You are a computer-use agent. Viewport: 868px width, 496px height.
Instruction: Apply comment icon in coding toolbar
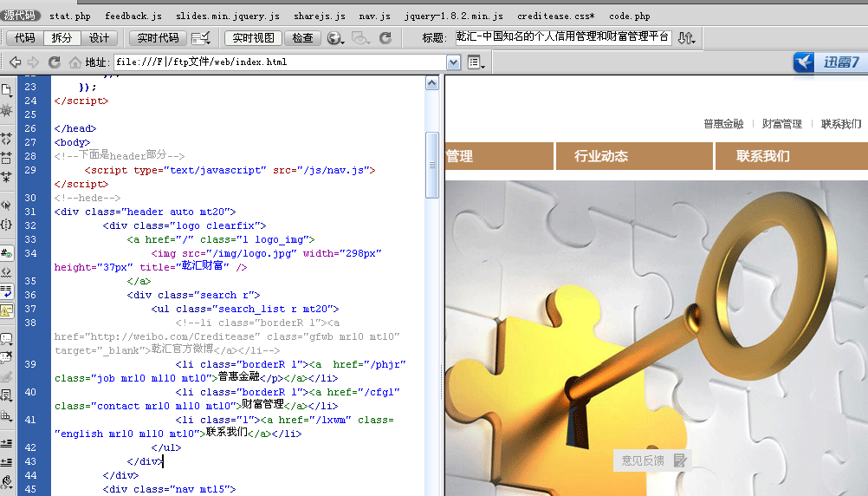[x=7, y=338]
